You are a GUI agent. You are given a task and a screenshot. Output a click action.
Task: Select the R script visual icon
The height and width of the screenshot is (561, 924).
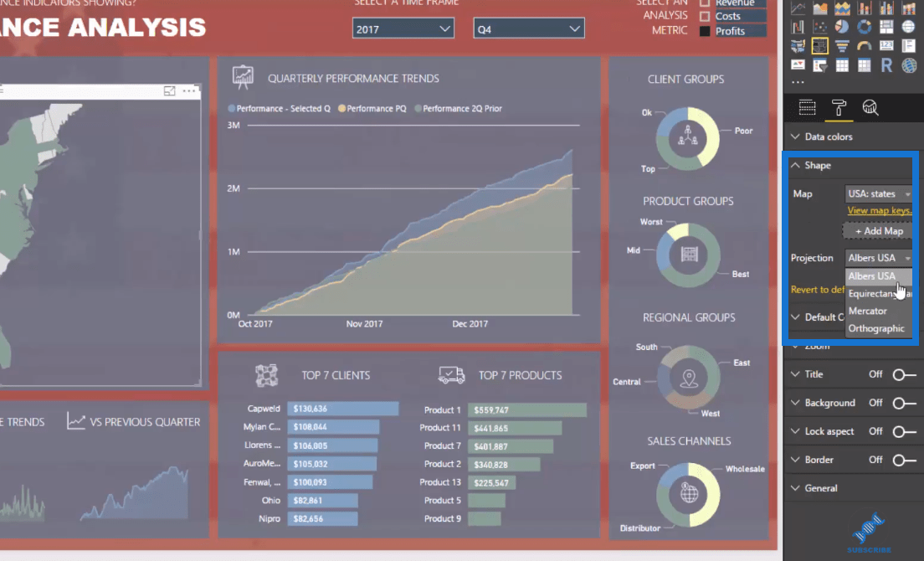pos(886,64)
